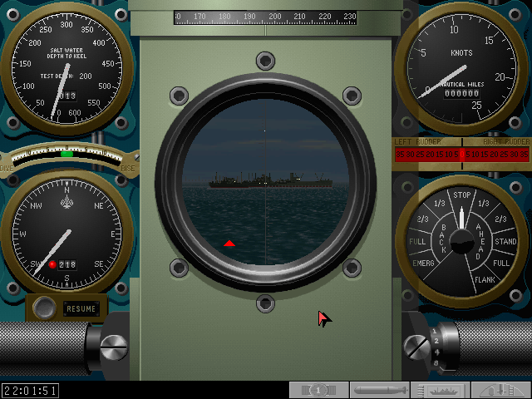The image size is (532, 399).
Task: Open the stopwatch icon in bottom bar
Action: coord(319,390)
